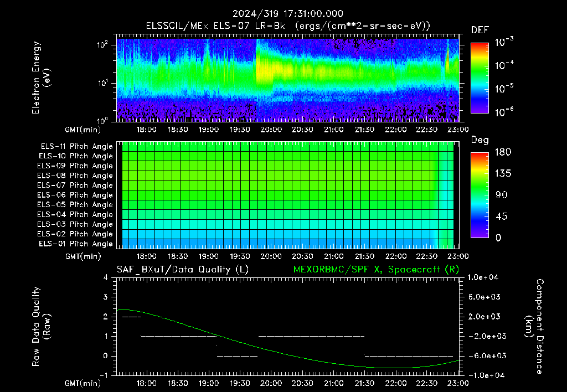Click GMT(min) label under data quality panel
The height and width of the screenshot is (392, 567).
[x=83, y=383]
